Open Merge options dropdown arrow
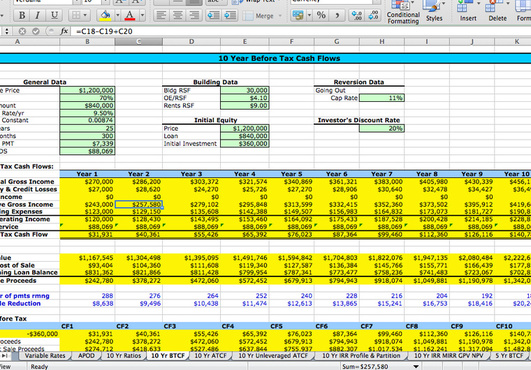 280,16
